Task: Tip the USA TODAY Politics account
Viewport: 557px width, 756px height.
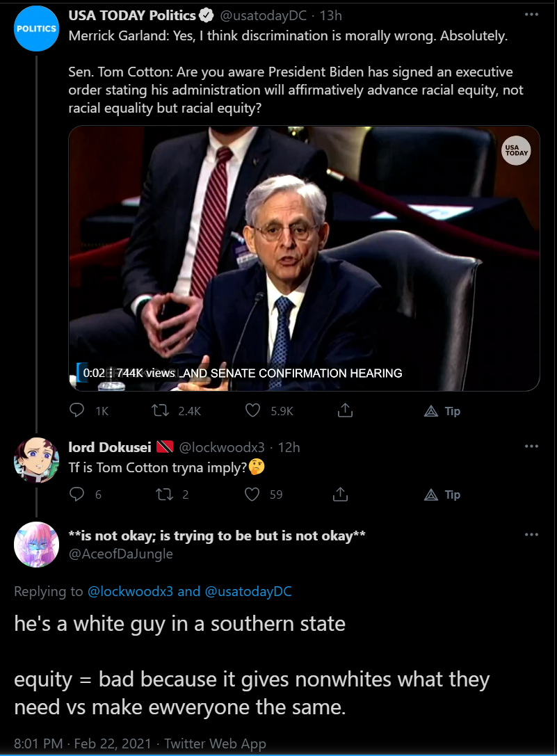Action: click(x=442, y=411)
